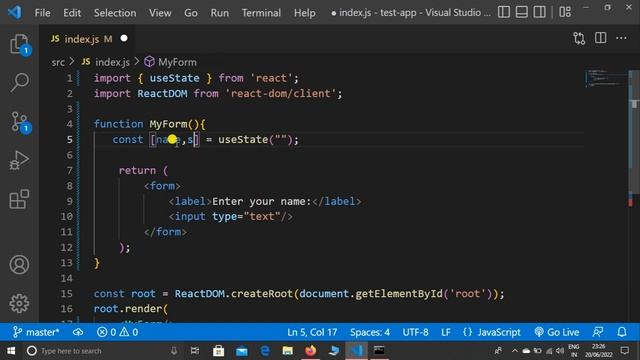Open the Help menu
The image size is (640, 360).
click(x=304, y=13)
